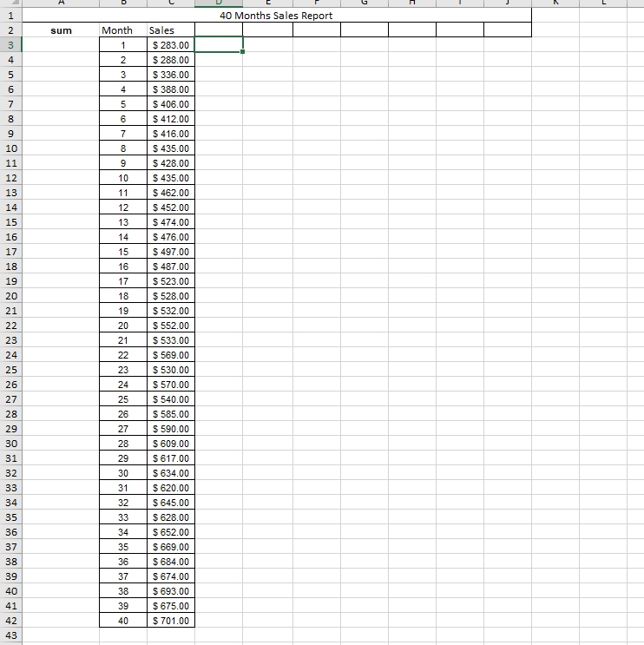The width and height of the screenshot is (644, 645).
Task: Select row 30 using its row header
Action: click(10, 444)
